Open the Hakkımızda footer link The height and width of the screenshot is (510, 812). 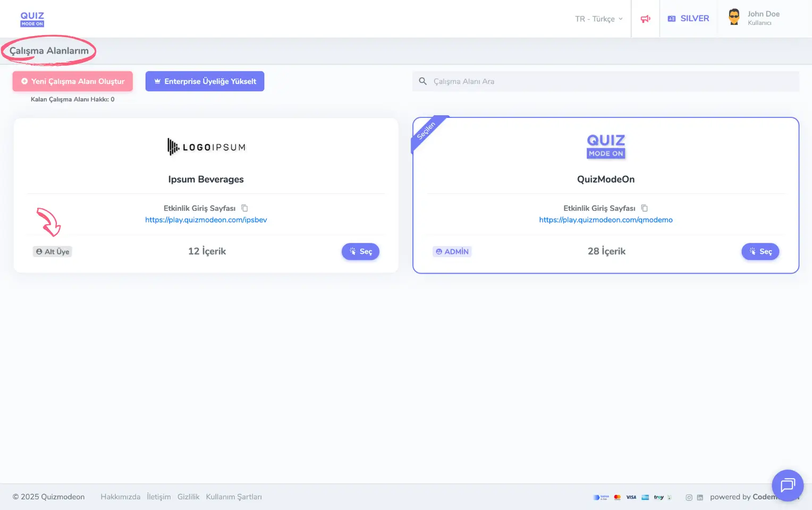(x=121, y=497)
